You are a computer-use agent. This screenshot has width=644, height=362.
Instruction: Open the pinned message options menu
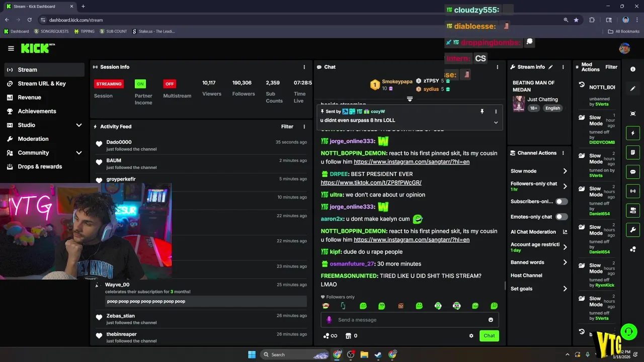pyautogui.click(x=496, y=112)
